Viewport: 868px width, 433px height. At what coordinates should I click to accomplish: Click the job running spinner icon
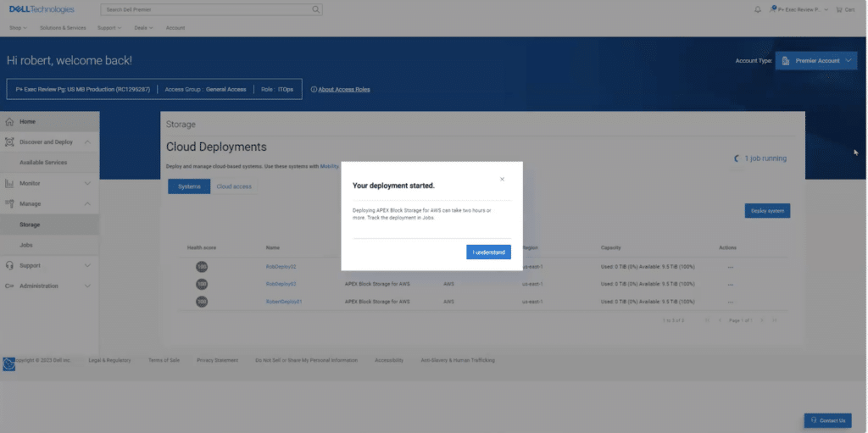pos(737,158)
